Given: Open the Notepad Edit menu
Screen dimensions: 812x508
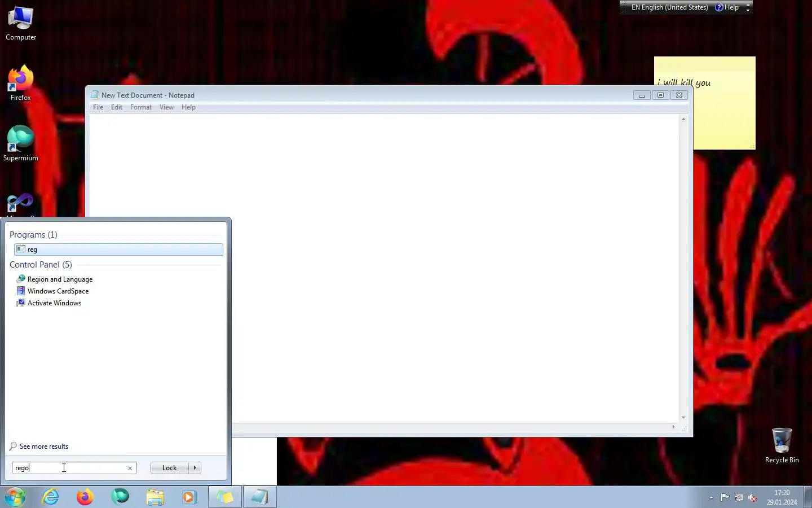Looking at the screenshot, I should pos(117,107).
